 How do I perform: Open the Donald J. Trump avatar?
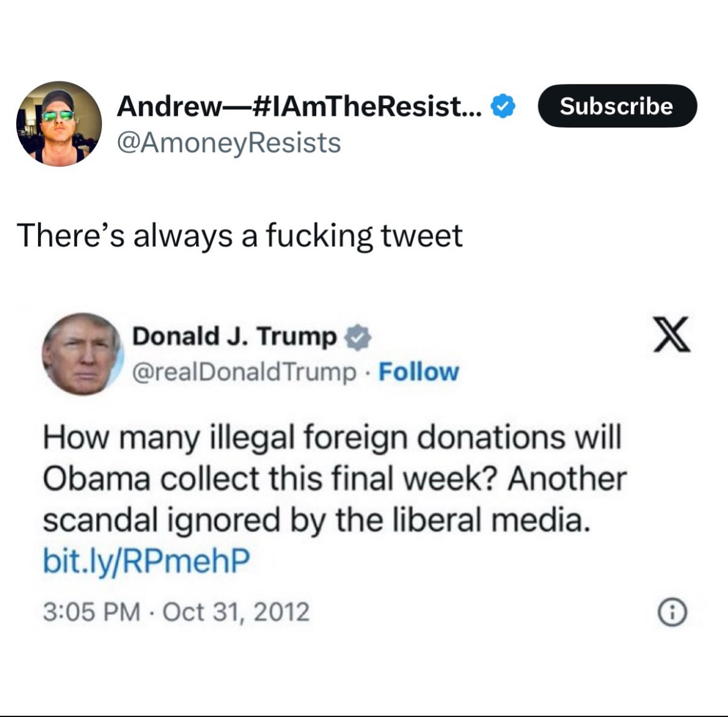coord(83,354)
